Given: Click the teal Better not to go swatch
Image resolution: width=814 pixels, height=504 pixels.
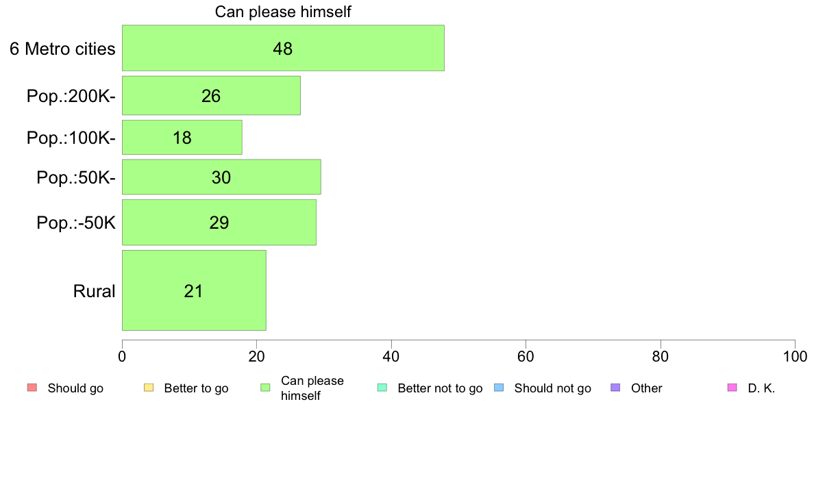Looking at the screenshot, I should (x=382, y=388).
